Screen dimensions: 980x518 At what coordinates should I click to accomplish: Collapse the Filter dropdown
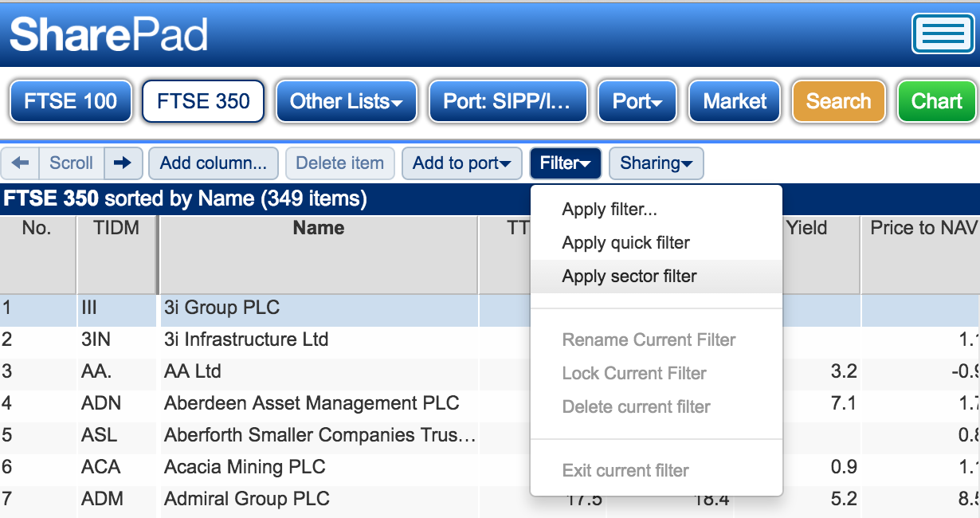click(x=566, y=163)
